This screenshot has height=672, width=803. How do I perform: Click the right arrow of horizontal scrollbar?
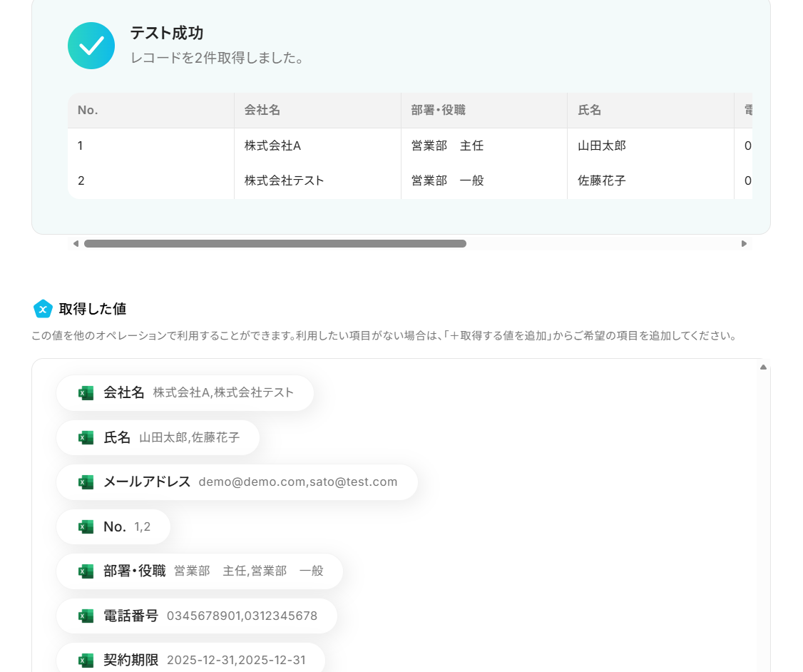[744, 244]
